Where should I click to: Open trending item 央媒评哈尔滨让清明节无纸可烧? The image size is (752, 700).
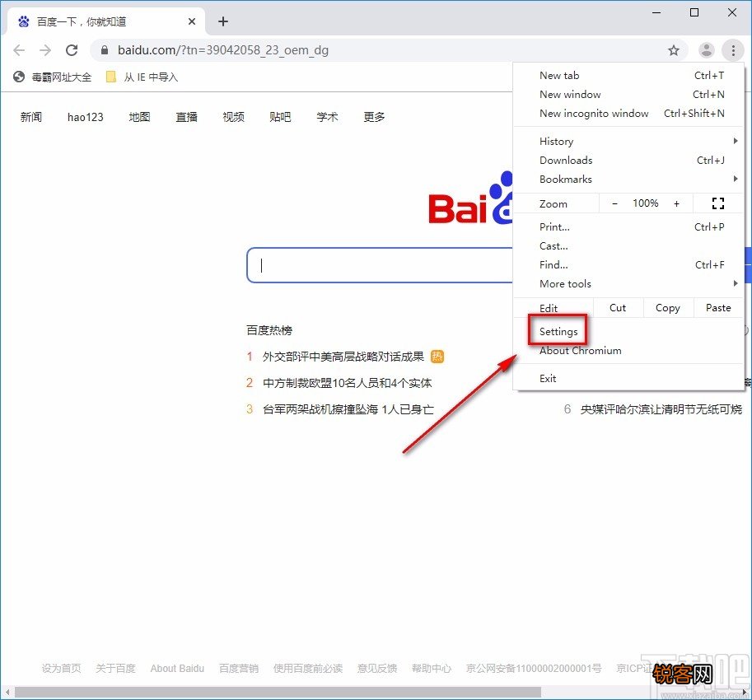click(x=661, y=409)
